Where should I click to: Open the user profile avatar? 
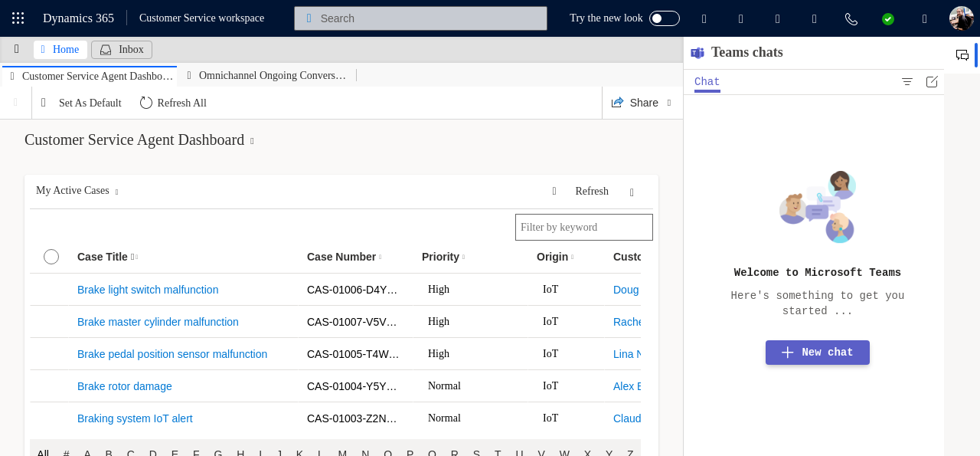click(x=961, y=18)
